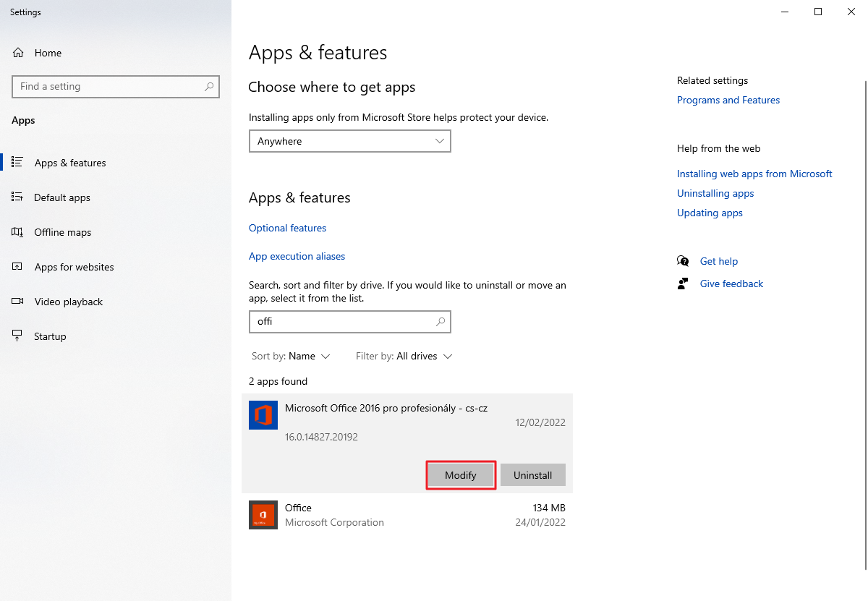Image resolution: width=868 pixels, height=601 pixels.
Task: Click the Apps & features sidebar icon
Action: coord(18,163)
